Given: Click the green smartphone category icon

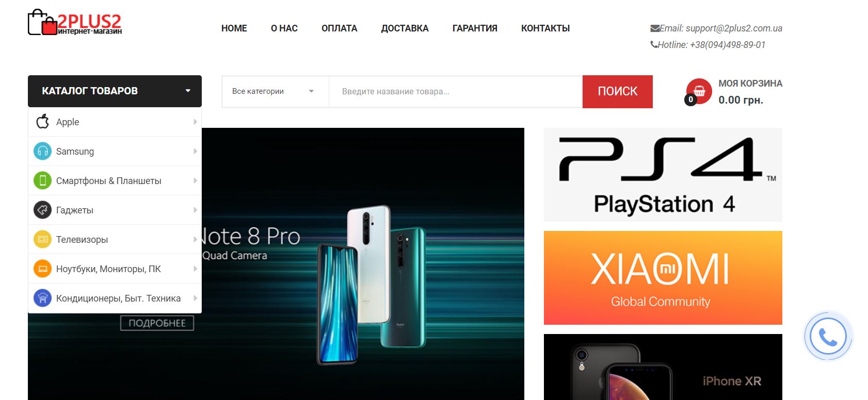Looking at the screenshot, I should pyautogui.click(x=42, y=180).
